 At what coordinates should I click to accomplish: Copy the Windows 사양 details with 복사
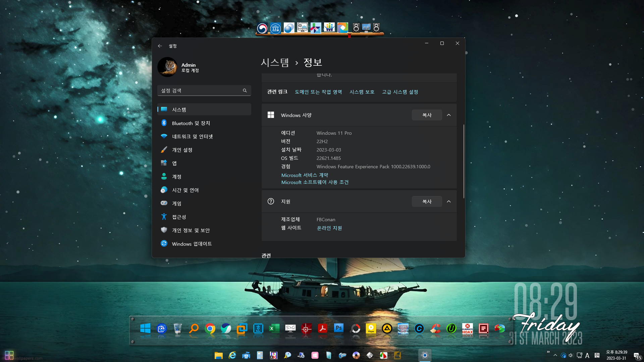click(x=427, y=115)
